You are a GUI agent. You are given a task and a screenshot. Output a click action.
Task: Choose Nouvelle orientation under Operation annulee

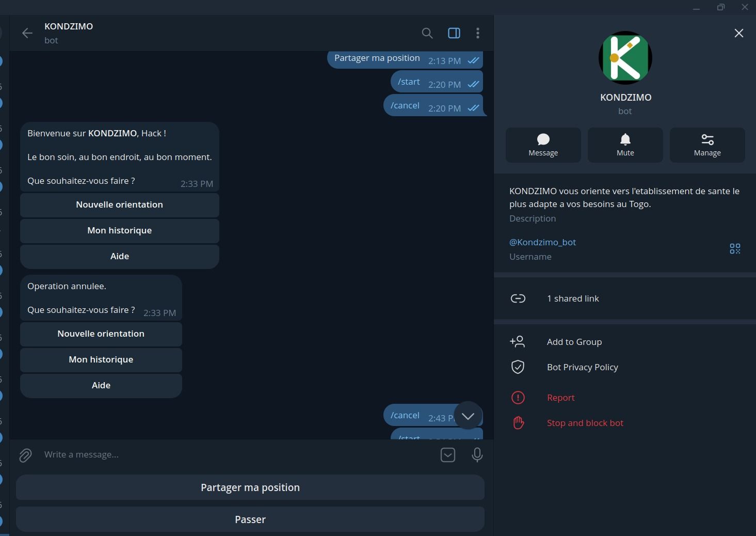[x=101, y=334]
